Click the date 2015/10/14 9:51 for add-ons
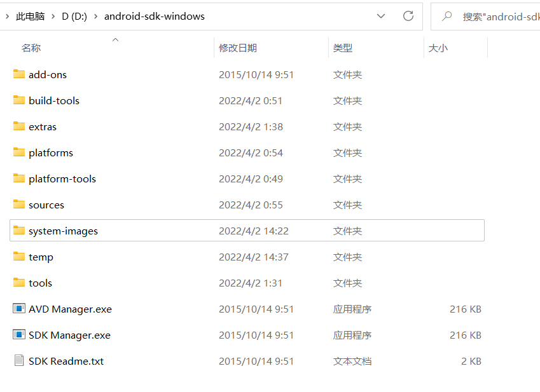The width and height of the screenshot is (540, 392). click(x=256, y=74)
